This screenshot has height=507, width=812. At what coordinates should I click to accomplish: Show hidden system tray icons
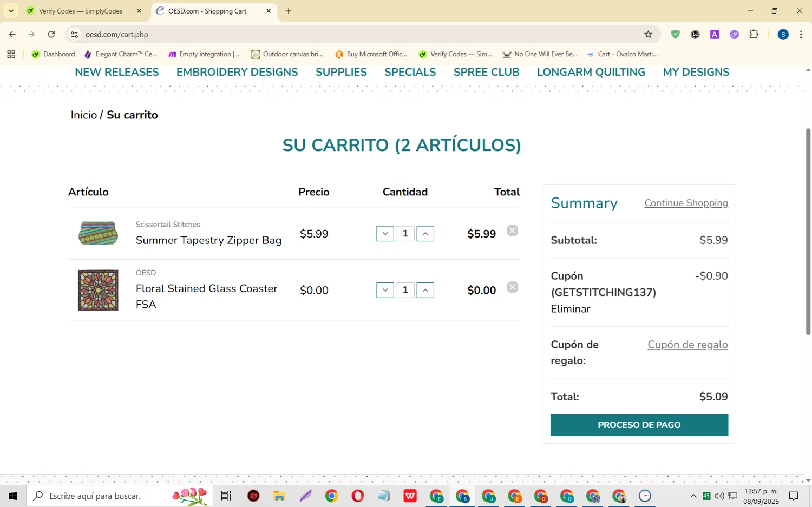coord(693,496)
